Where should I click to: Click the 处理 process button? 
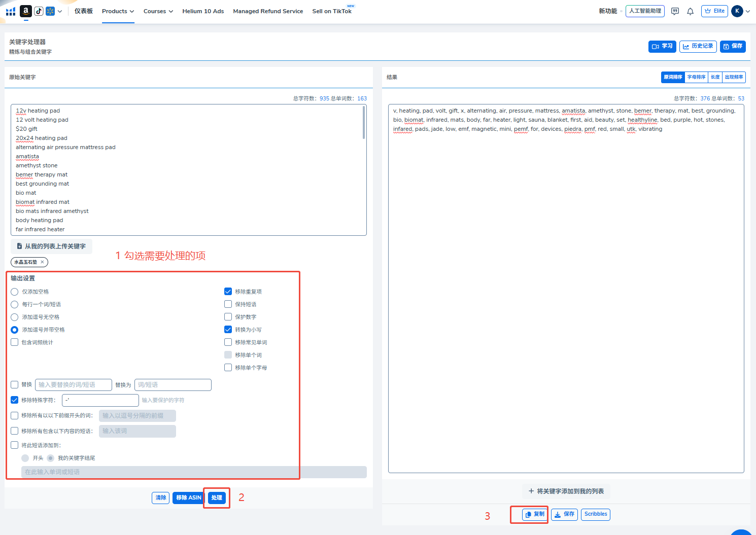(217, 498)
